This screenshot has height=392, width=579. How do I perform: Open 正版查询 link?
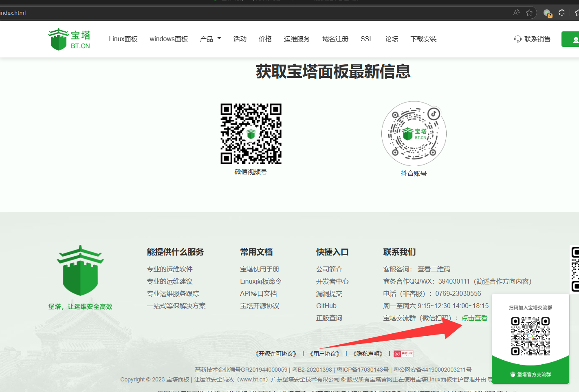329,318
